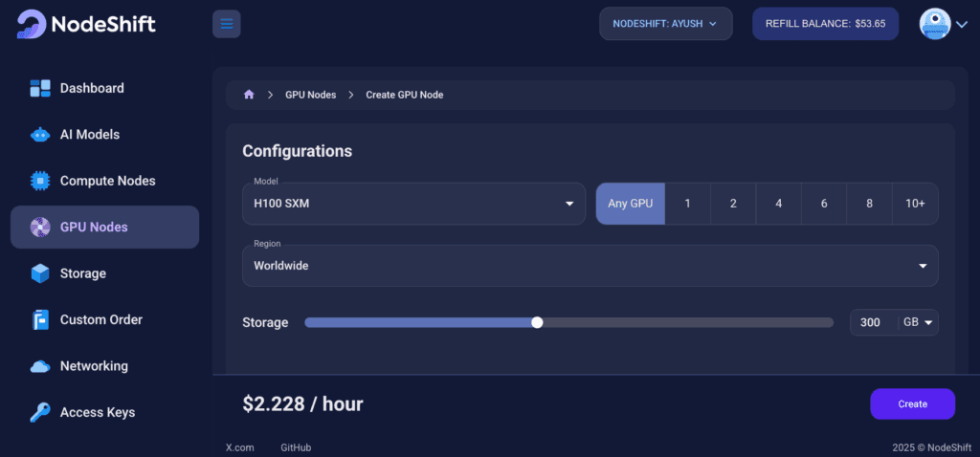This screenshot has width=980, height=457.
Task: Click the NodeShift logo
Action: (x=86, y=24)
